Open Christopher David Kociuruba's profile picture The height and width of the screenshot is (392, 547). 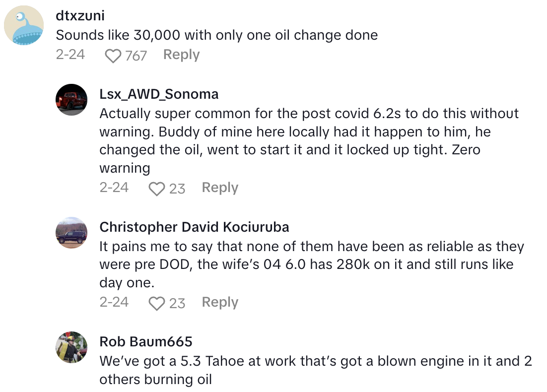tap(71, 233)
